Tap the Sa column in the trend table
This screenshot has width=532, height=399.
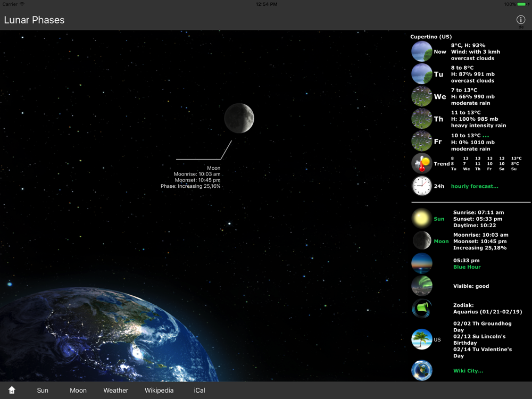pos(502,163)
